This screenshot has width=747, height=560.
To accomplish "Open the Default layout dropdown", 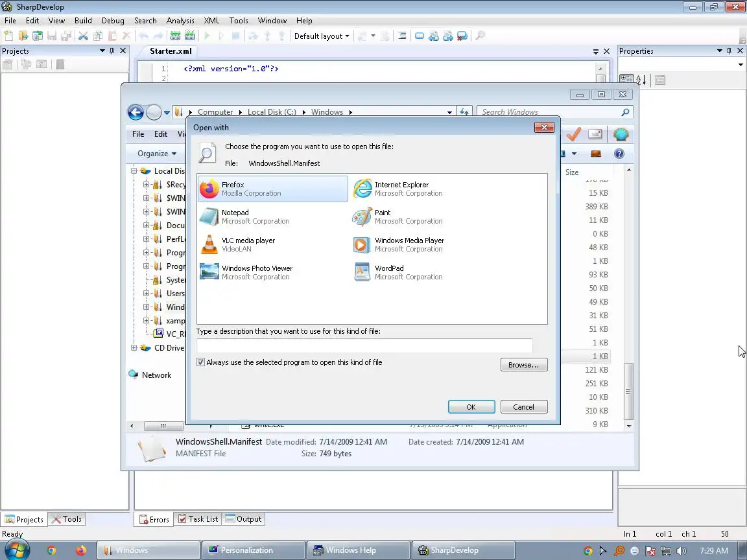I will pyautogui.click(x=322, y=36).
